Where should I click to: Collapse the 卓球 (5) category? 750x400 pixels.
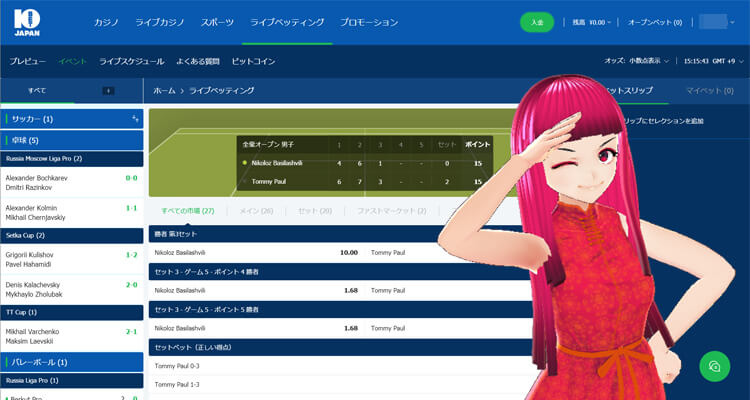72,140
